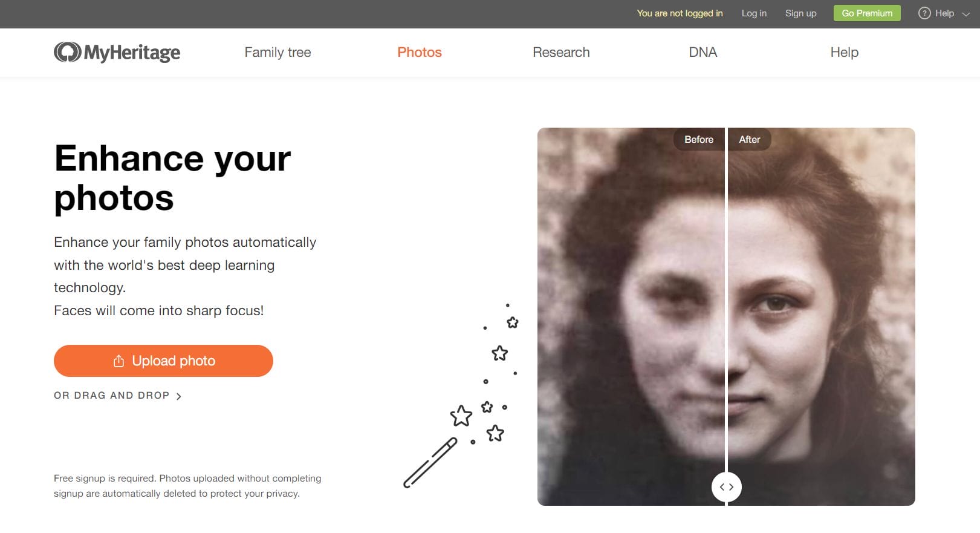Viewport: 980px width, 533px height.
Task: Click the circular arrows handle on the photo comparison
Action: pyautogui.click(x=727, y=486)
